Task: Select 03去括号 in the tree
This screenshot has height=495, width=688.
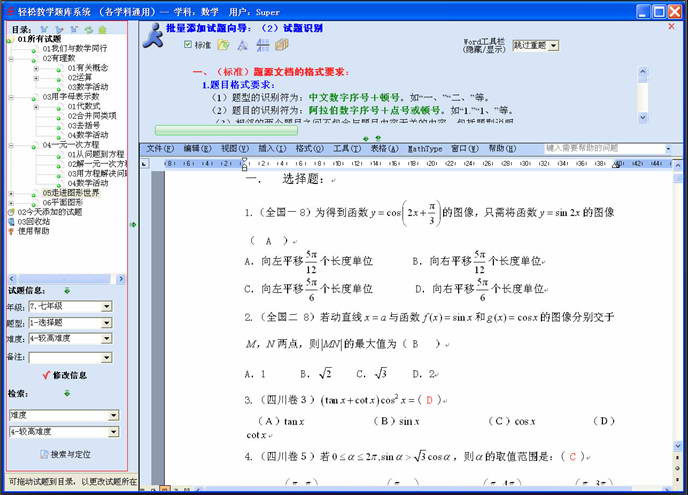Action: [84, 126]
